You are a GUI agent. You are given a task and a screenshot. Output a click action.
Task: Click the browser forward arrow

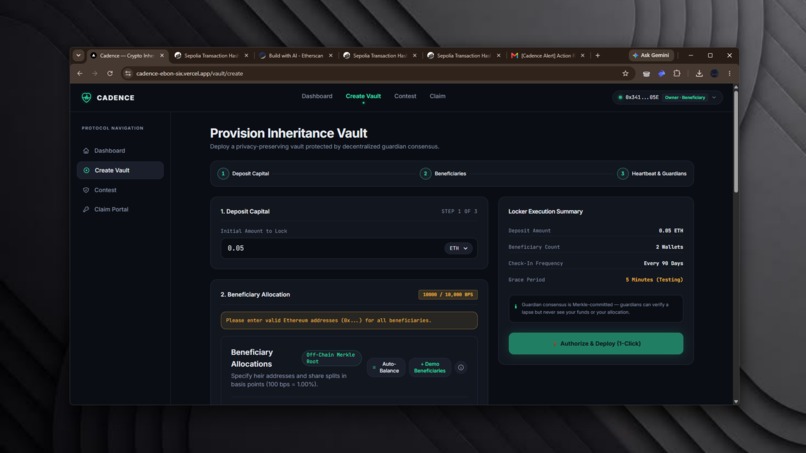(95, 74)
